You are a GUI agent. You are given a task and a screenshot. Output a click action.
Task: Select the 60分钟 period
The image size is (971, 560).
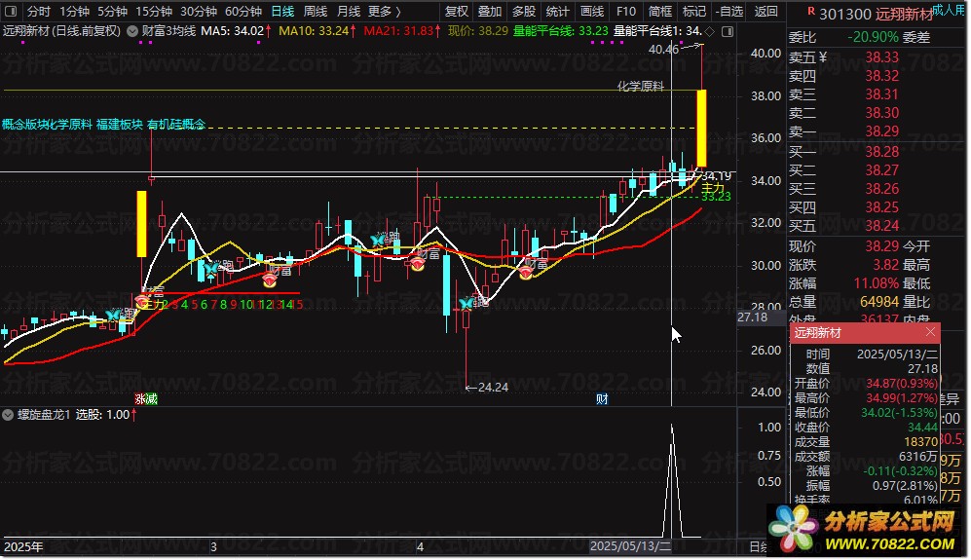pos(243,11)
